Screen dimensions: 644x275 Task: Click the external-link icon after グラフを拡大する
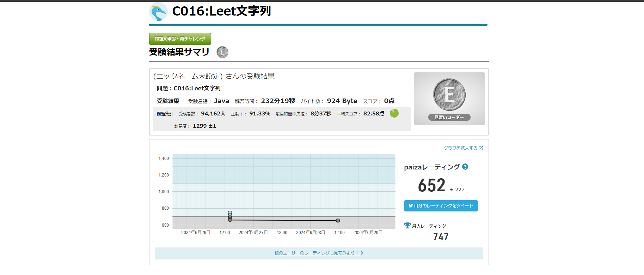(481, 148)
